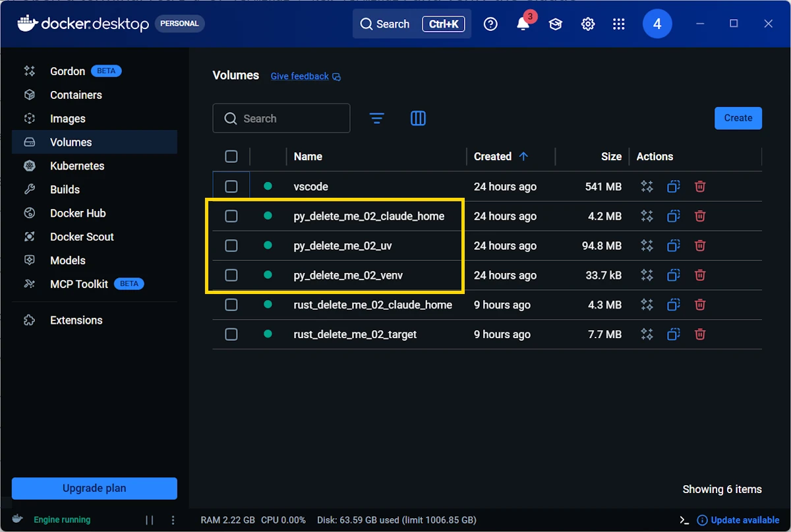Open the Give feedback link

tap(300, 76)
